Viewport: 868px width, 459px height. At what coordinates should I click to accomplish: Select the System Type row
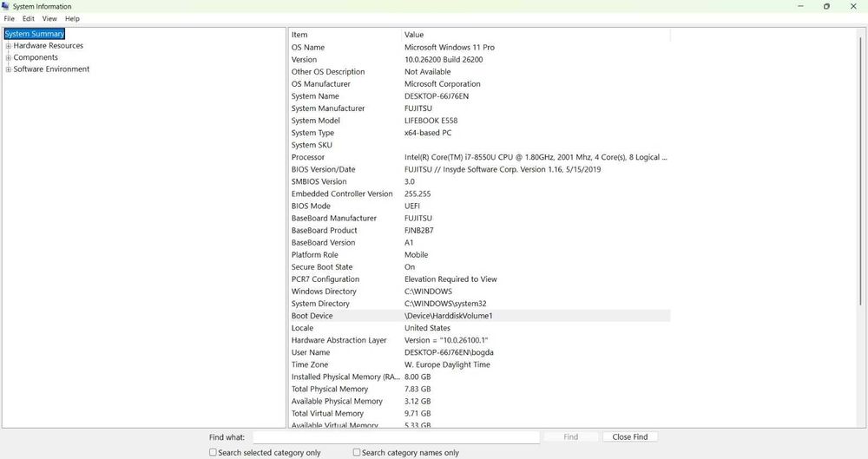point(479,133)
